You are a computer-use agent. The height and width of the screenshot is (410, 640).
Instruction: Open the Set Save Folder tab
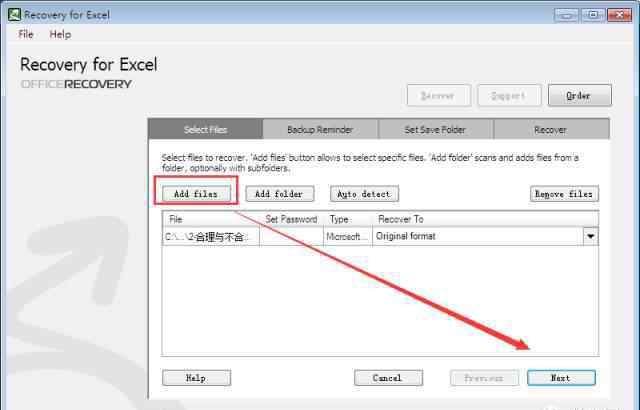[x=435, y=130]
